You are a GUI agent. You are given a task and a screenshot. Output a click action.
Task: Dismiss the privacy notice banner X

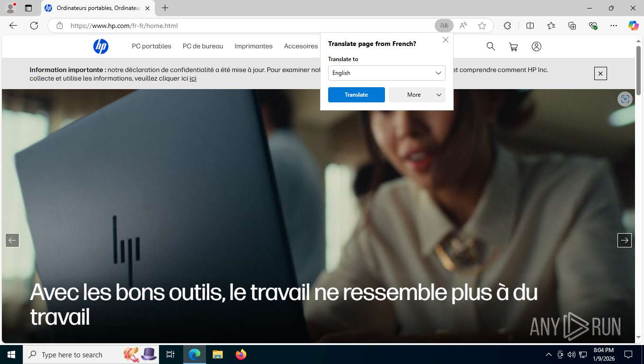600,73
